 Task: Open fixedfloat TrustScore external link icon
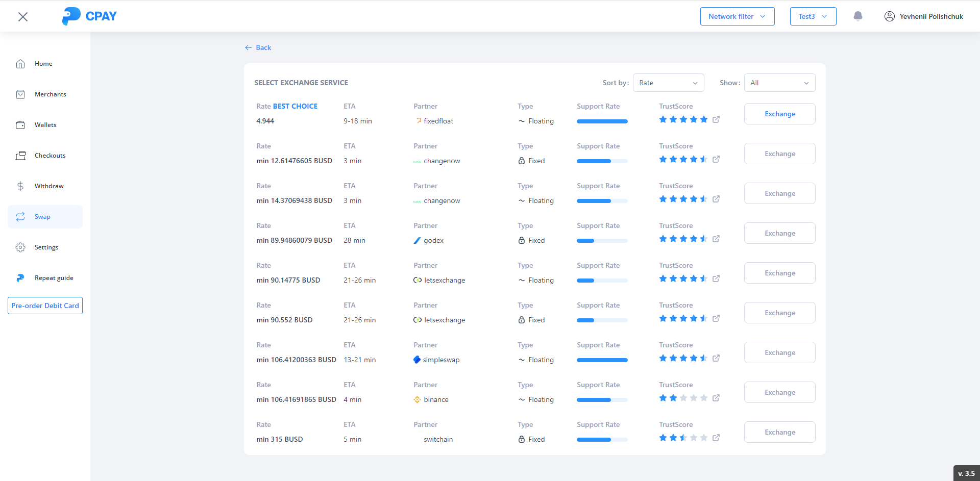(x=716, y=119)
